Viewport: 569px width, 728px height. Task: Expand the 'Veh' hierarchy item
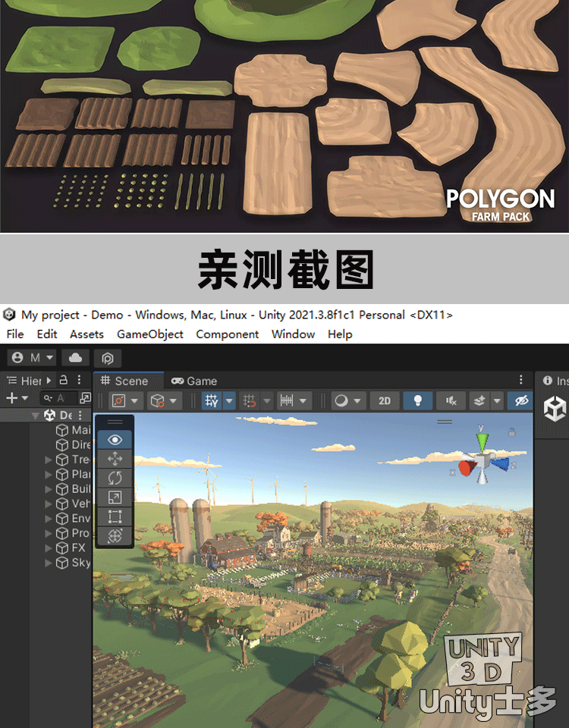click(48, 504)
